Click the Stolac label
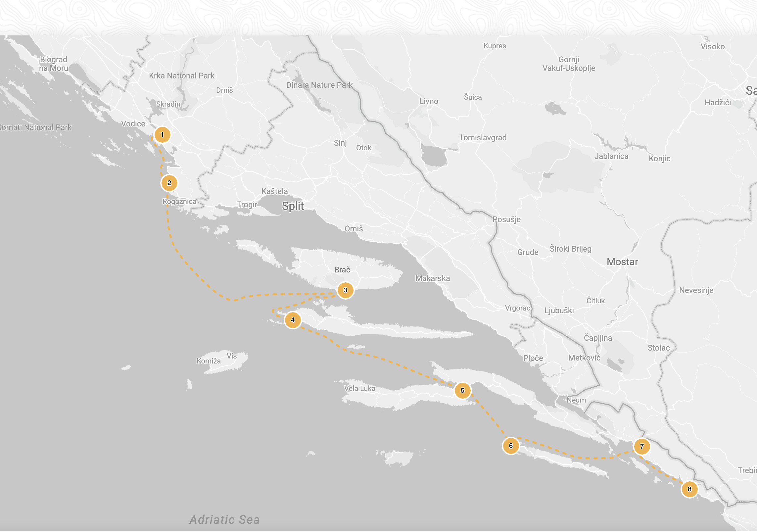 [659, 348]
